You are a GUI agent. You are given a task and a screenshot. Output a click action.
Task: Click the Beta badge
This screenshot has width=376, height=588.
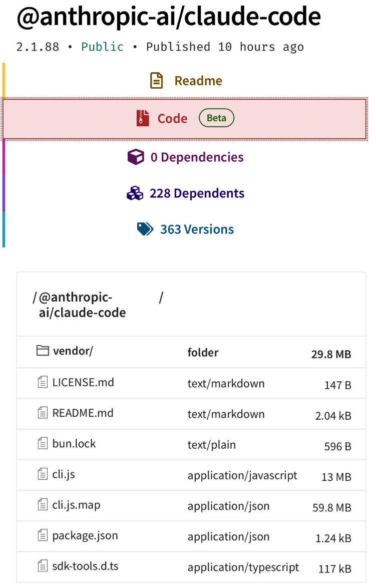[216, 118]
